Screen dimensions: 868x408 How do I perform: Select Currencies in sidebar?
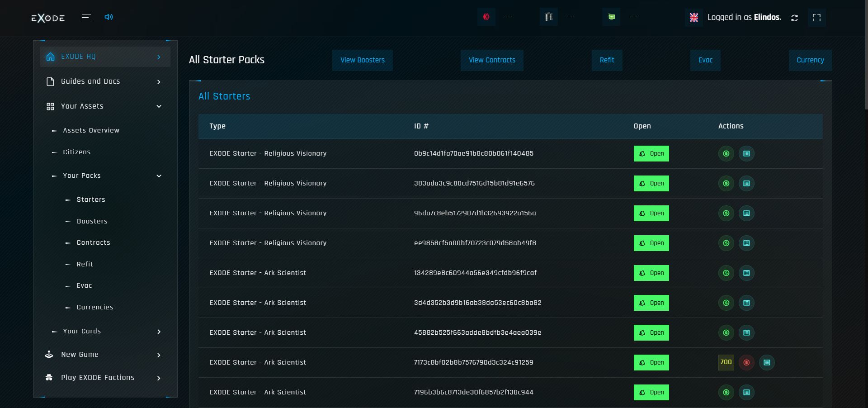click(95, 307)
